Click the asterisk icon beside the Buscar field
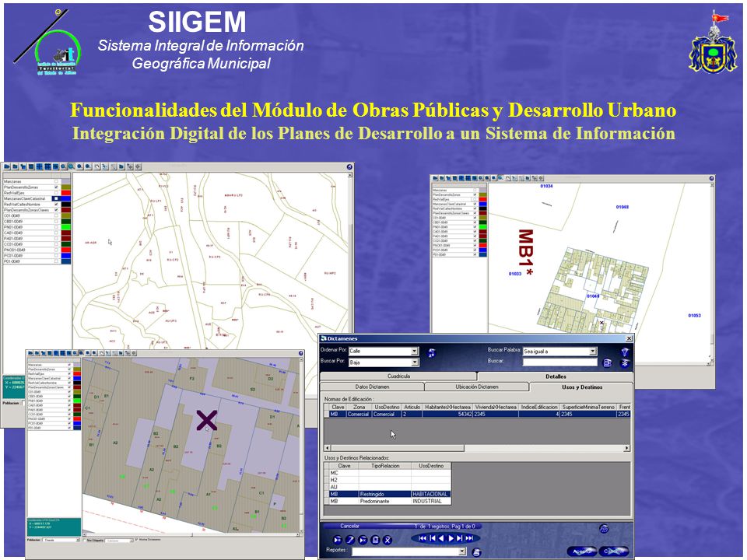The height and width of the screenshot is (560, 747). 625,363
